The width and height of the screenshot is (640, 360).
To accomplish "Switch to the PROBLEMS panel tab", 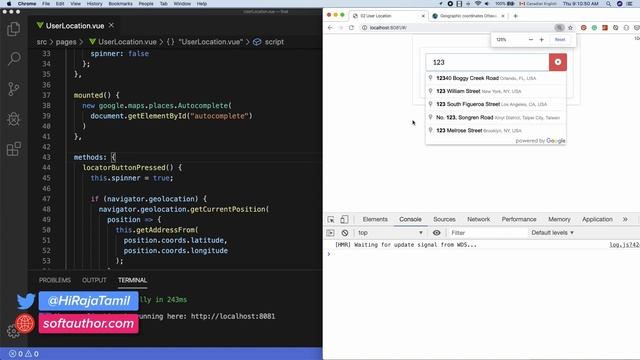I will coord(55,280).
